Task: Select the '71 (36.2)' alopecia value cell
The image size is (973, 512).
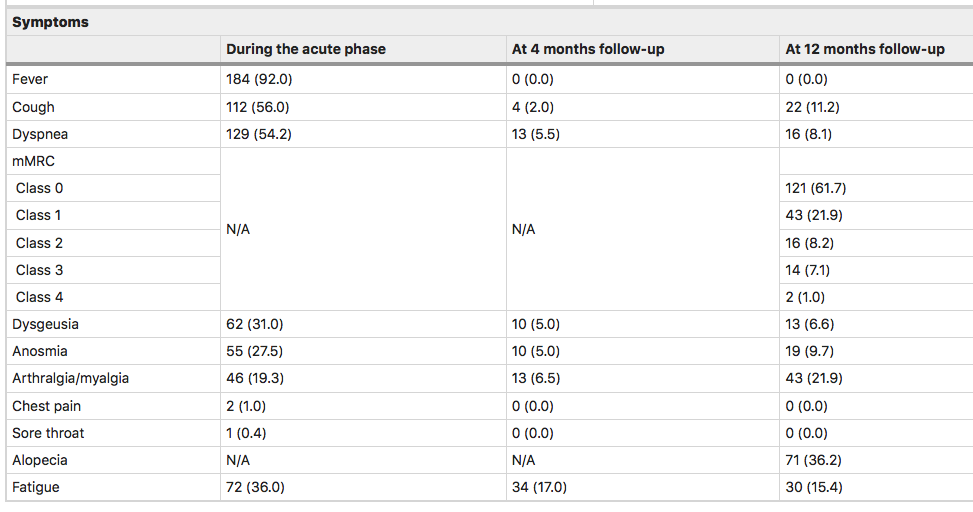Action: (816, 460)
